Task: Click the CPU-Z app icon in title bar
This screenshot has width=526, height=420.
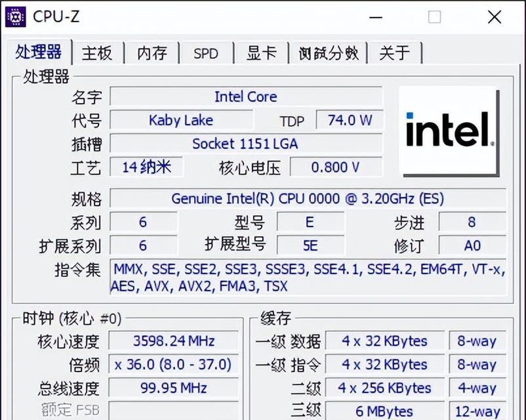Action: 16,16
